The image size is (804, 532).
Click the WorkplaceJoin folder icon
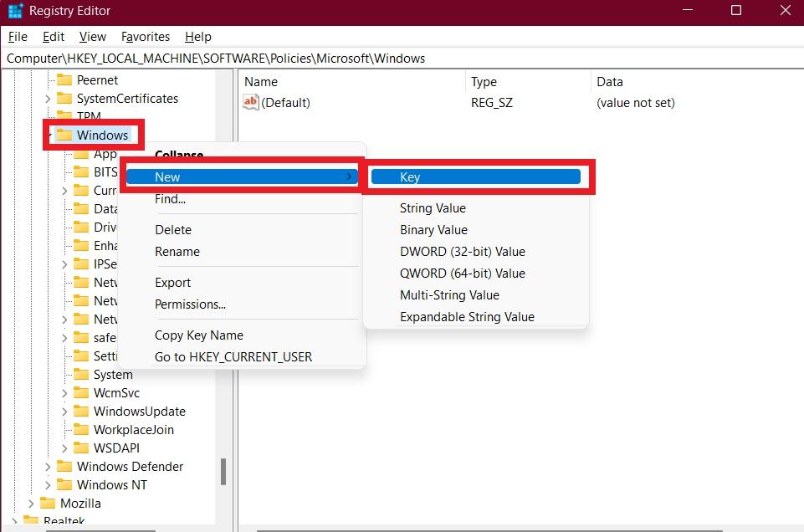81,430
